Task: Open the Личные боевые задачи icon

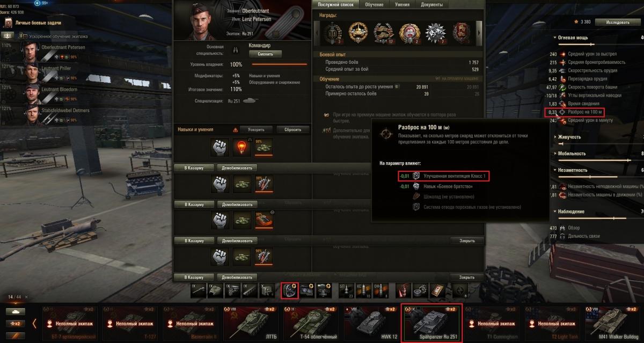Action: [9, 23]
